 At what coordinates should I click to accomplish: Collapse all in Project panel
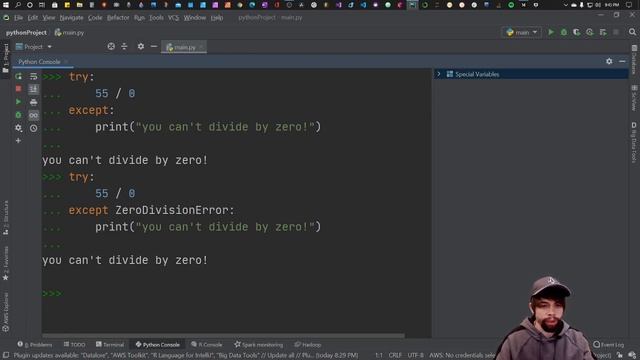(x=124, y=47)
